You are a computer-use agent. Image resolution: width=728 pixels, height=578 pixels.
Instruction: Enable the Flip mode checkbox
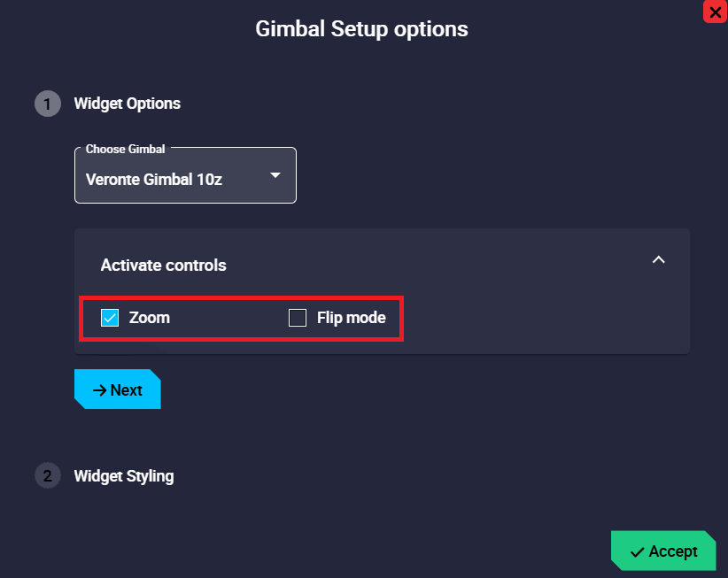[298, 318]
